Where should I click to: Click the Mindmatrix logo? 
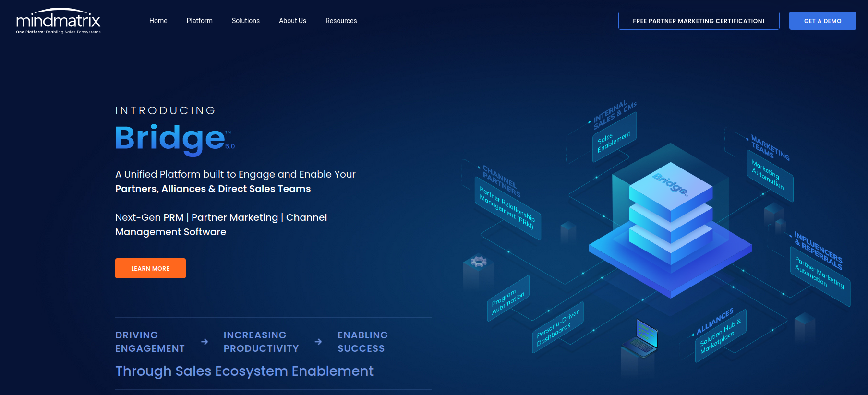59,21
